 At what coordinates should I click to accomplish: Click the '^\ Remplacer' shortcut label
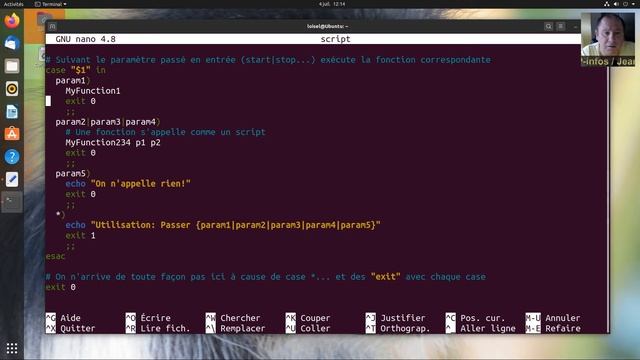pyautogui.click(x=235, y=328)
